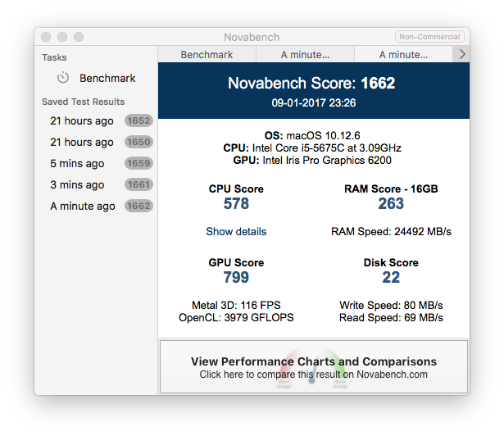
Task: Click the Disk score value 22
Action: pos(391,277)
